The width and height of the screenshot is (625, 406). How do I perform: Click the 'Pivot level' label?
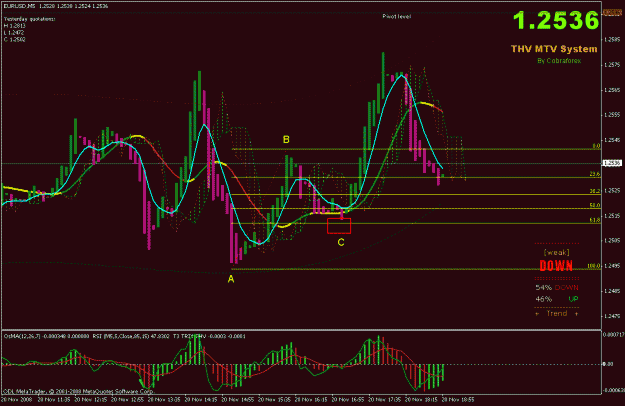click(396, 16)
